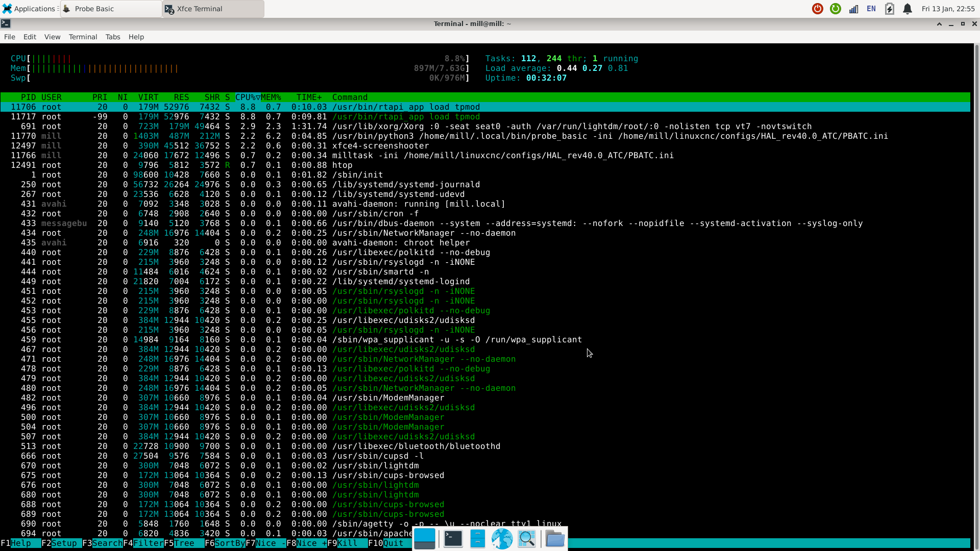The image size is (980, 551).
Task: Click the date and time clock
Action: pos(948,9)
